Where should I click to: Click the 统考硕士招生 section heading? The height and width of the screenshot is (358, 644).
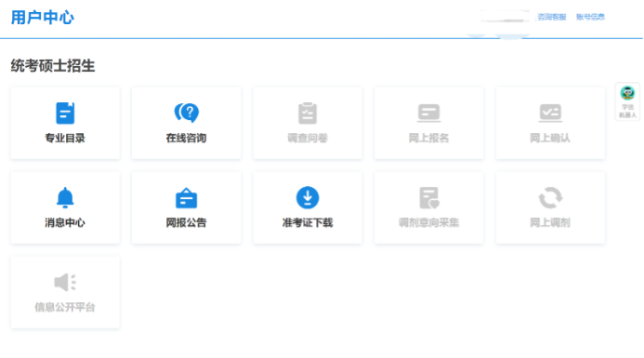(x=53, y=66)
